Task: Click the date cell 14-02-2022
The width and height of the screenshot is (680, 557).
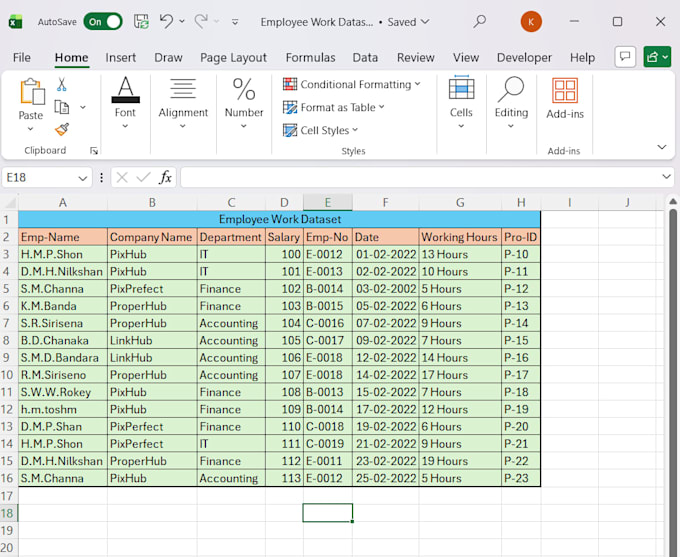Action: point(386,375)
